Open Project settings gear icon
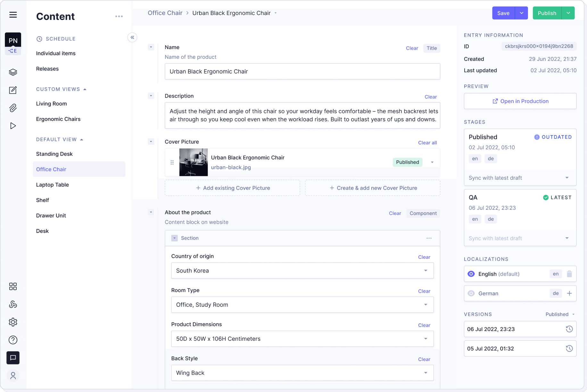This screenshot has width=587, height=392. click(x=13, y=322)
